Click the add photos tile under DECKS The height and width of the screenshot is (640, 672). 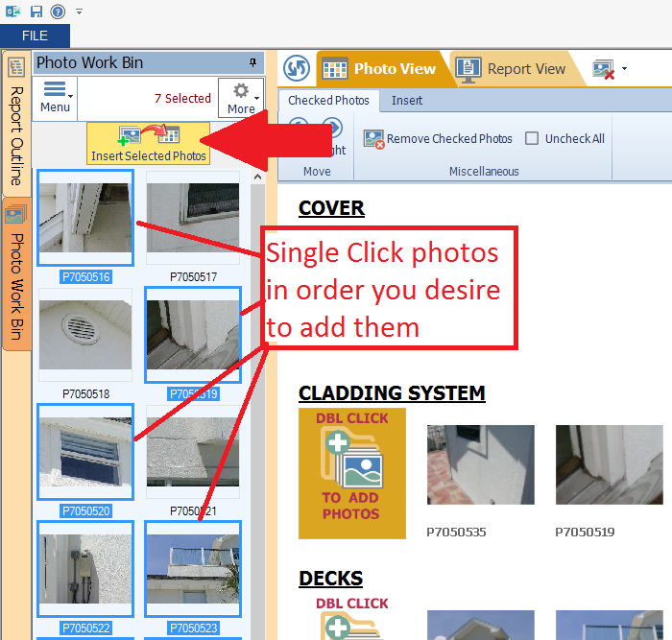click(352, 617)
